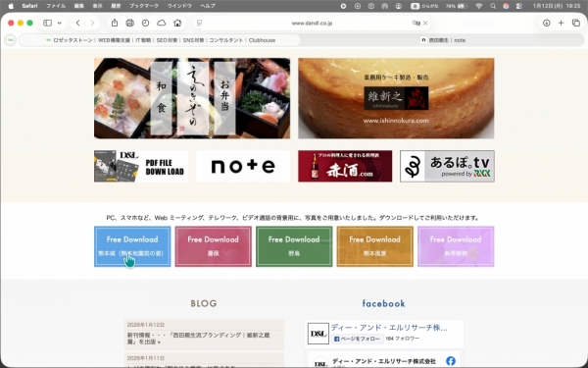588x368 pixels.
Task: Open the ヘルプ menu
Action: coord(208,6)
